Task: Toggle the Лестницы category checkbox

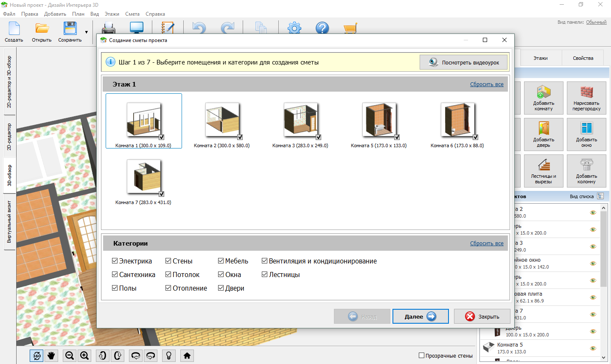Action: coord(264,274)
